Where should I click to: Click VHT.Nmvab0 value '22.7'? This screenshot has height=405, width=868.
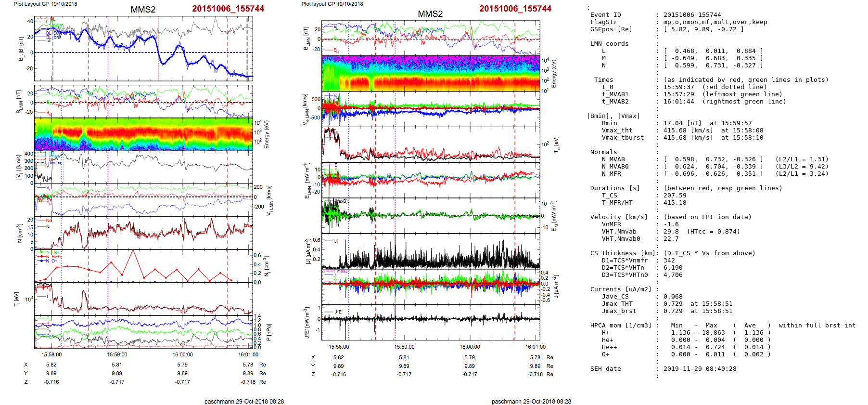coord(671,239)
